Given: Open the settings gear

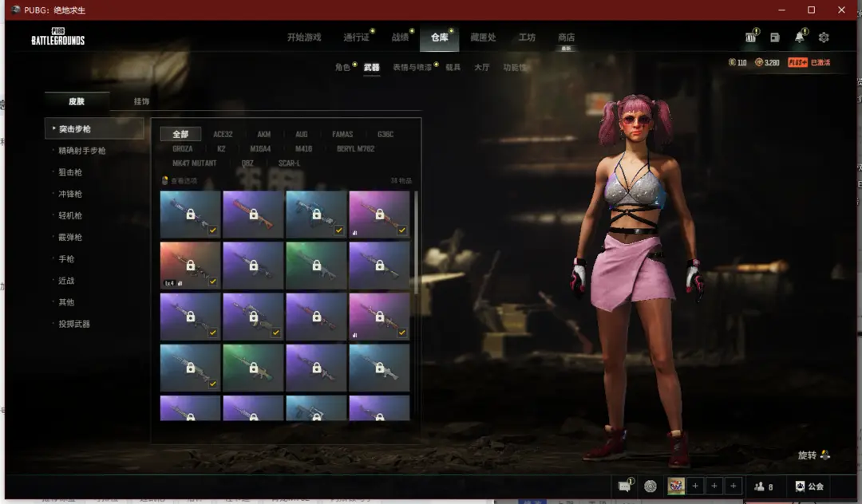Looking at the screenshot, I should coord(824,37).
